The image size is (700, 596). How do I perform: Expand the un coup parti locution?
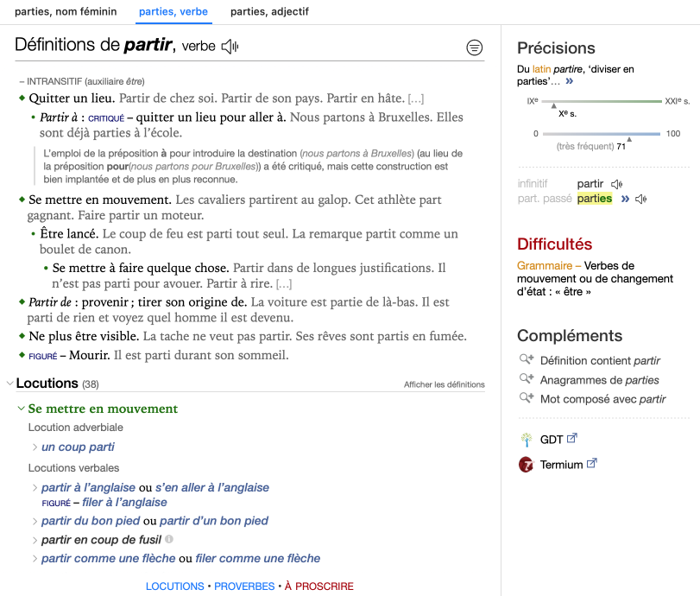click(x=35, y=447)
